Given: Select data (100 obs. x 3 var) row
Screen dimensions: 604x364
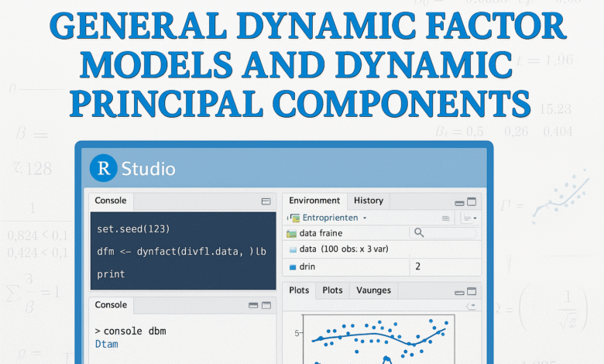Looking at the screenshot, I should (x=382, y=249).
